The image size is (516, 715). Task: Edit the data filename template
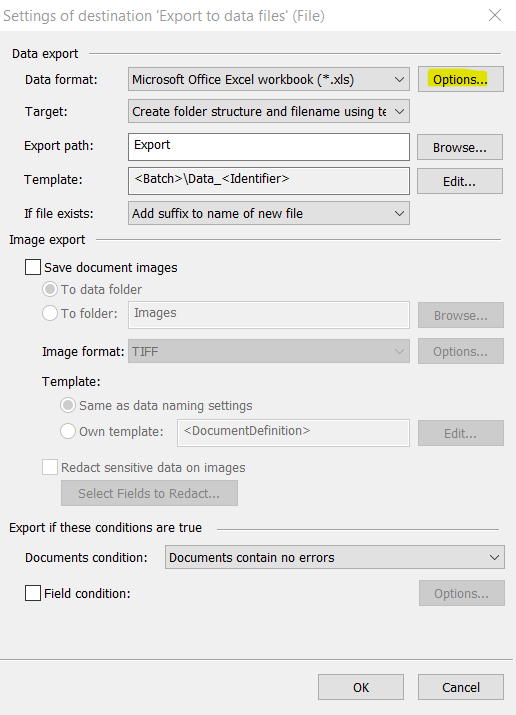point(459,181)
